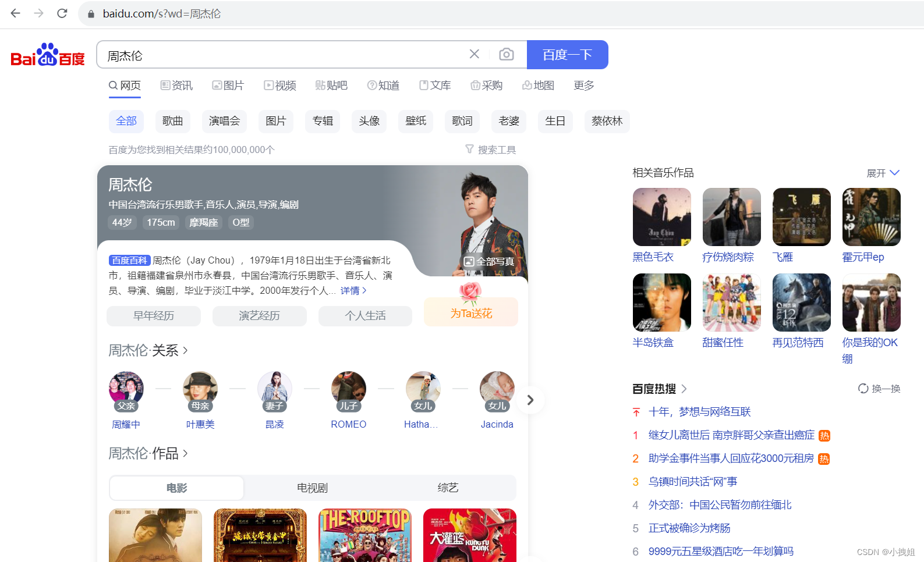Click the rose flower icon
The height and width of the screenshot is (562, 924).
coord(470,292)
